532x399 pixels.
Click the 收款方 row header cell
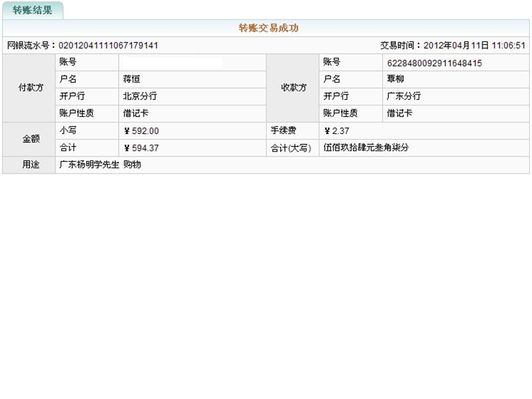pyautogui.click(x=293, y=88)
